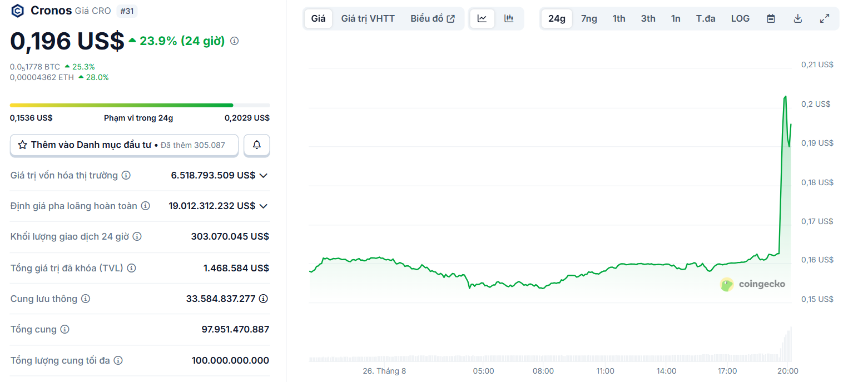This screenshot has width=868, height=382.
Task: Select the 1th time range
Action: [x=619, y=18]
